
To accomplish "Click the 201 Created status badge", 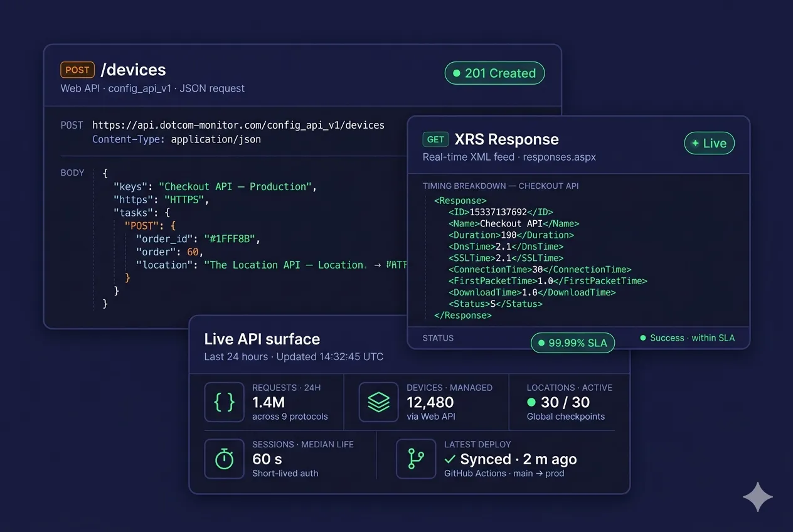I will (494, 73).
